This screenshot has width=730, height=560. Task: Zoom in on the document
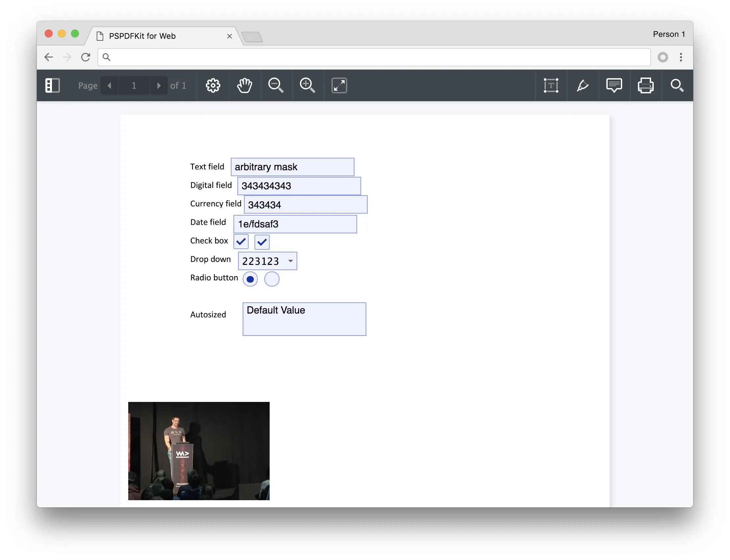pyautogui.click(x=307, y=86)
